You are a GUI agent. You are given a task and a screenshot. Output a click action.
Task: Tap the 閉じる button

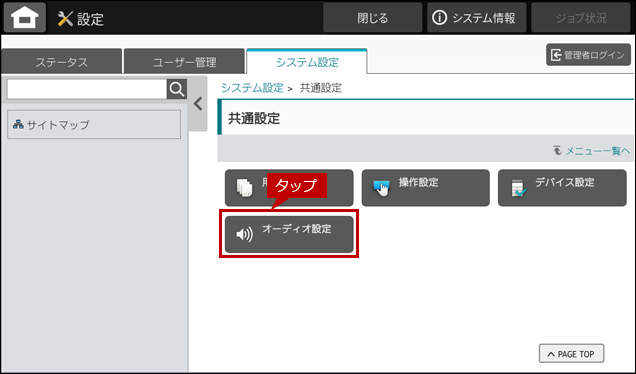pyautogui.click(x=372, y=17)
